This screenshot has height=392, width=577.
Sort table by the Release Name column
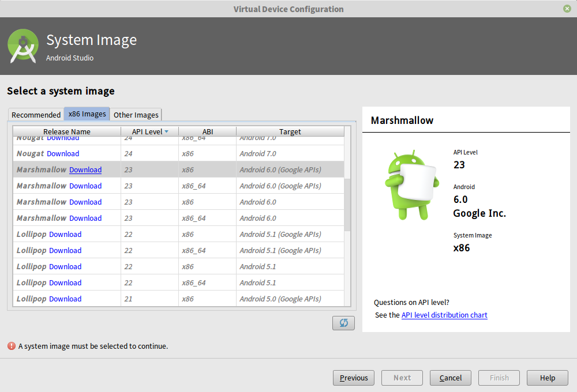66,131
